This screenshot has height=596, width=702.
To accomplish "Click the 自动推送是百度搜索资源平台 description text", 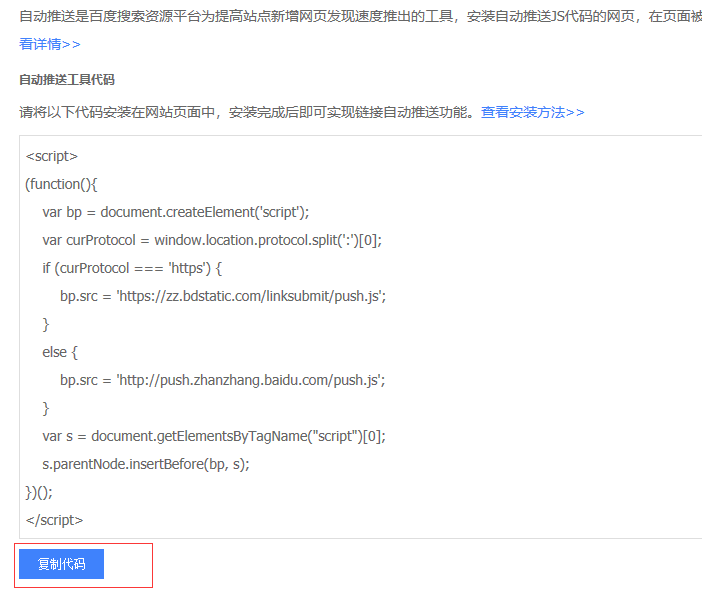I will [x=360, y=17].
